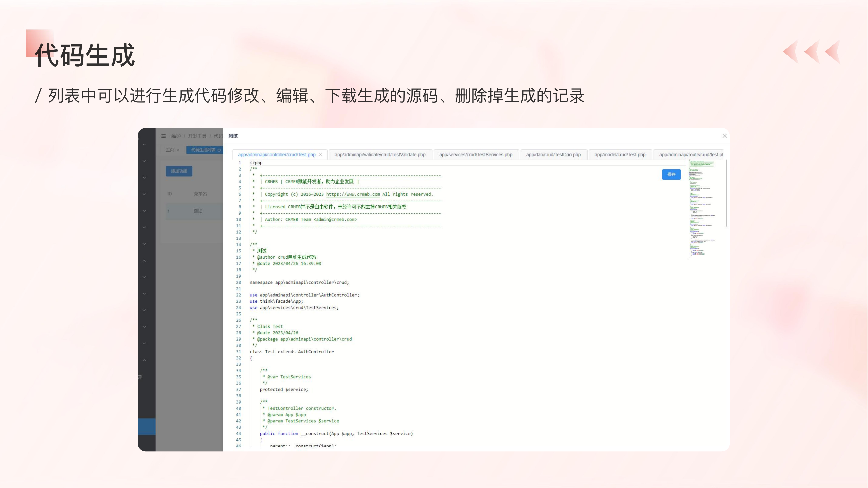Open the https://www.crmeb.com link in the code

click(353, 194)
